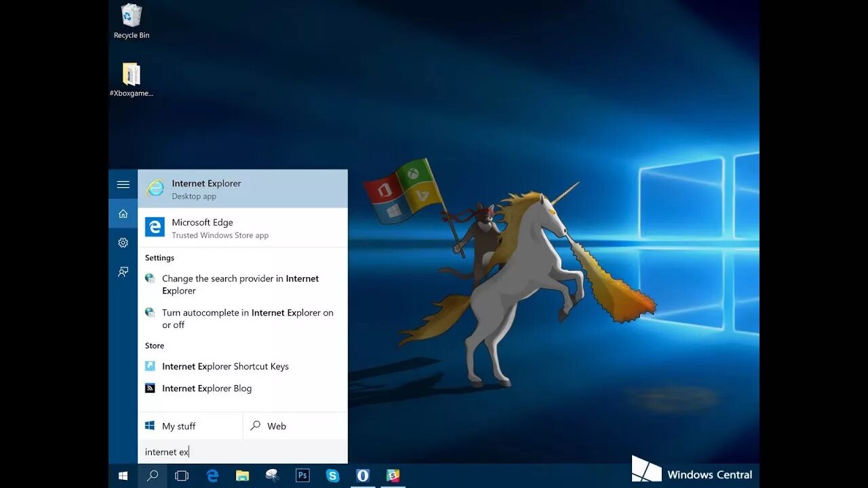Launch Microsoft Edge from search results
The image size is (868, 488).
pyautogui.click(x=243, y=228)
